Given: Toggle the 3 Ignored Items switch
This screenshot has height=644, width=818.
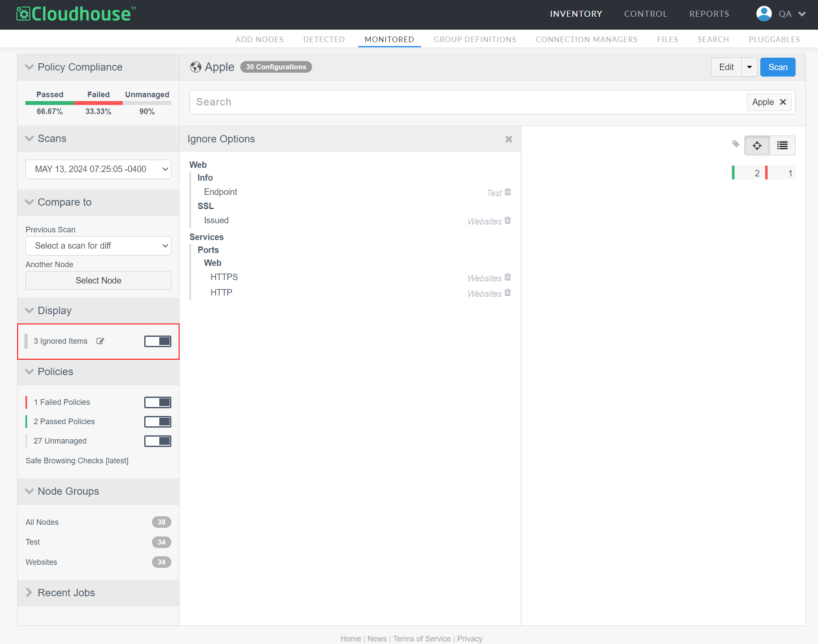Looking at the screenshot, I should (x=158, y=341).
